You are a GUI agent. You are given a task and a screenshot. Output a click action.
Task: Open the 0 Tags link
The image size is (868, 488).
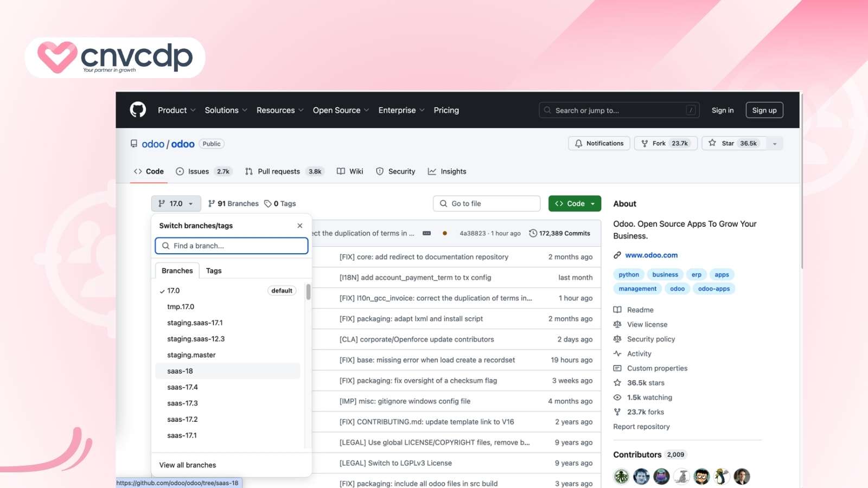pyautogui.click(x=280, y=204)
